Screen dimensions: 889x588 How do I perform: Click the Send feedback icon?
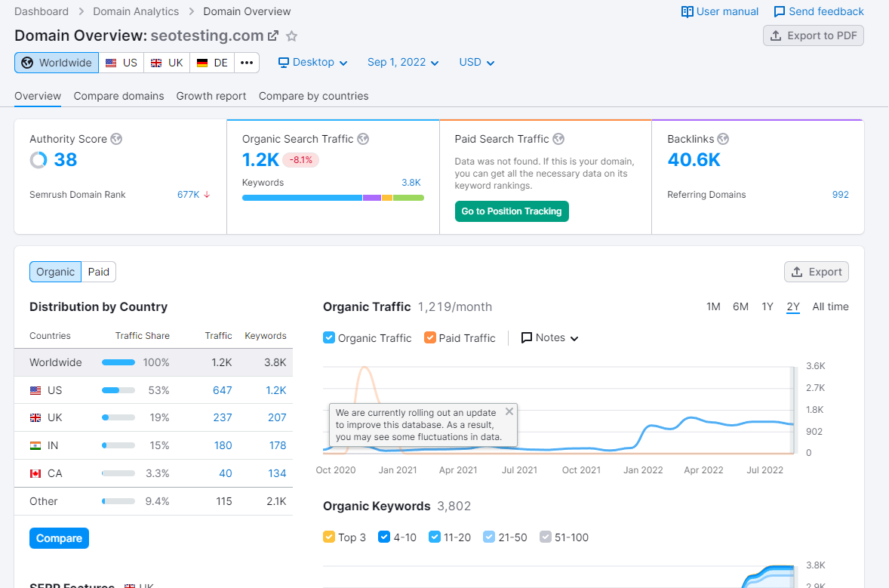click(x=778, y=11)
